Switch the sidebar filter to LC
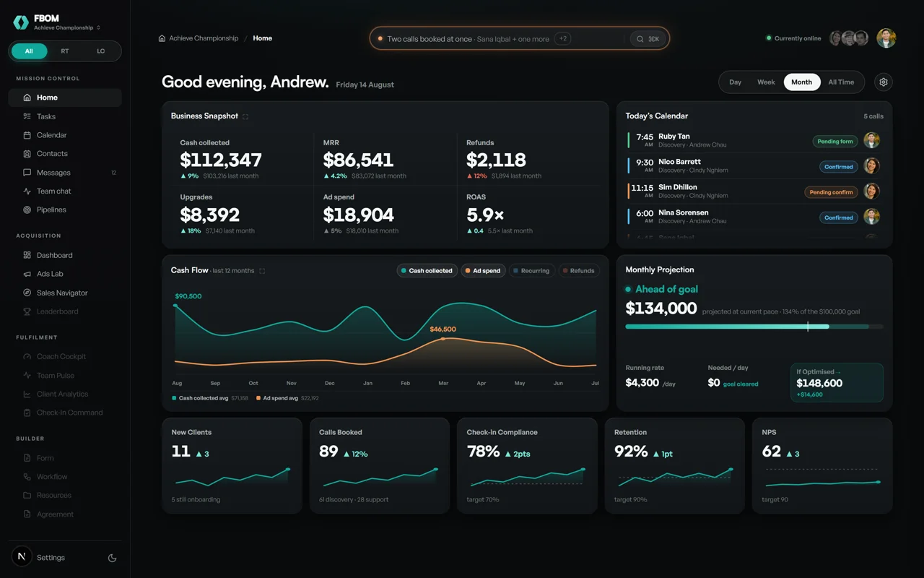Screen dimensions: 924x578 coord(101,51)
